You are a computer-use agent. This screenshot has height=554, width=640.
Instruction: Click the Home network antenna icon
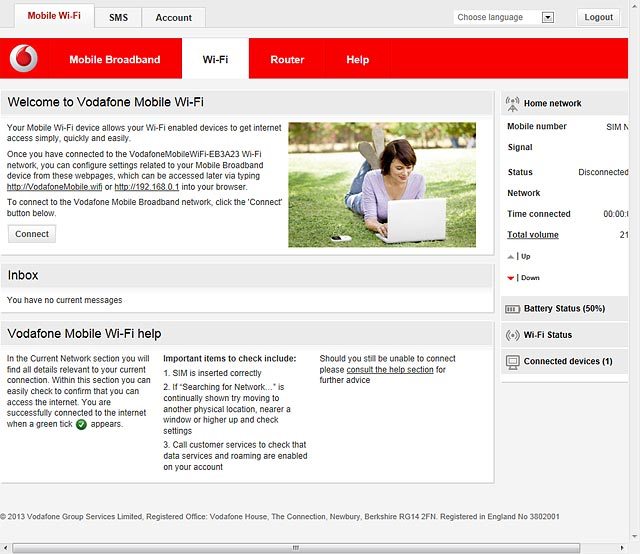point(512,104)
